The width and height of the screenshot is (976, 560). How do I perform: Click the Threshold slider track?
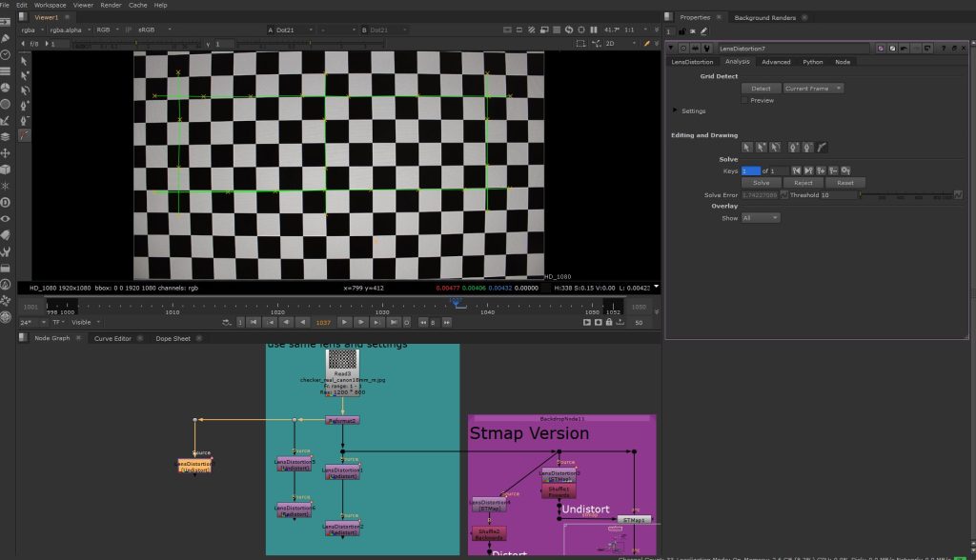906,194
